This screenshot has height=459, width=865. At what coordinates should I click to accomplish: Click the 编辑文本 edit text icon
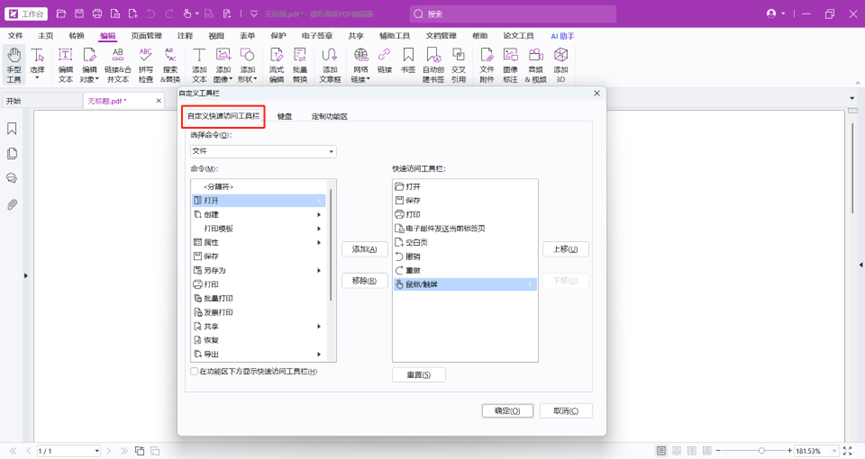[x=65, y=64]
